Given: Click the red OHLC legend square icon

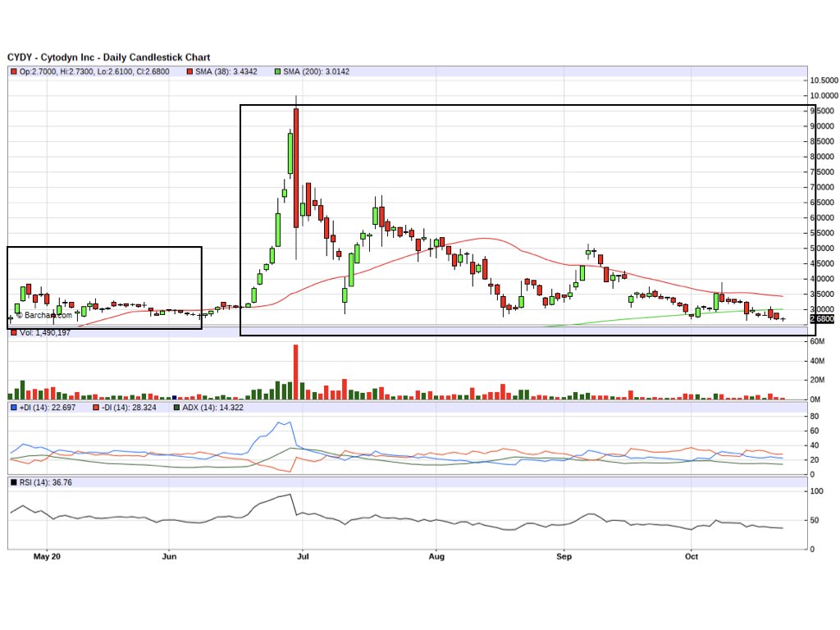Looking at the screenshot, I should pyautogui.click(x=13, y=71).
